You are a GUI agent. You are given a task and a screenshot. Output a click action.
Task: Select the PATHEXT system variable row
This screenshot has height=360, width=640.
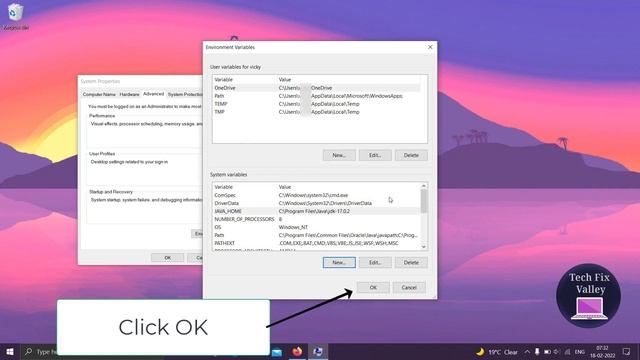[x=316, y=243]
